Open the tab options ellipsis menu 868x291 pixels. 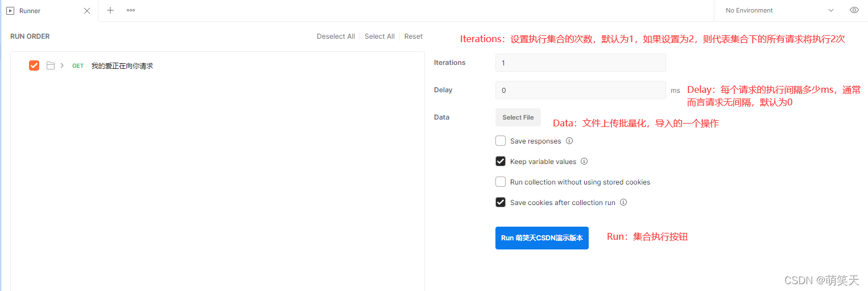click(131, 10)
